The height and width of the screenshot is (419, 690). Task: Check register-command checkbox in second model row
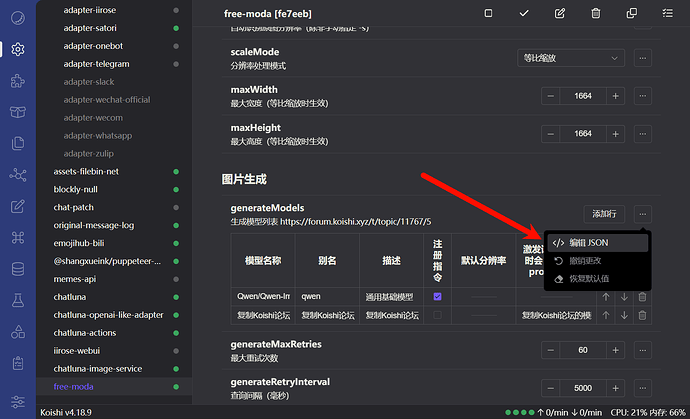437,315
